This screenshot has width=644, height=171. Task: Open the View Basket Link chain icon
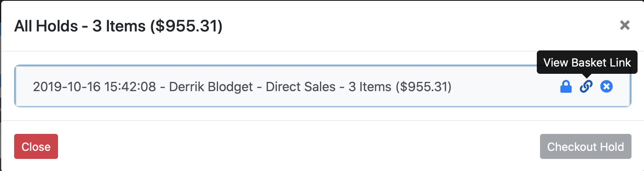(x=586, y=86)
